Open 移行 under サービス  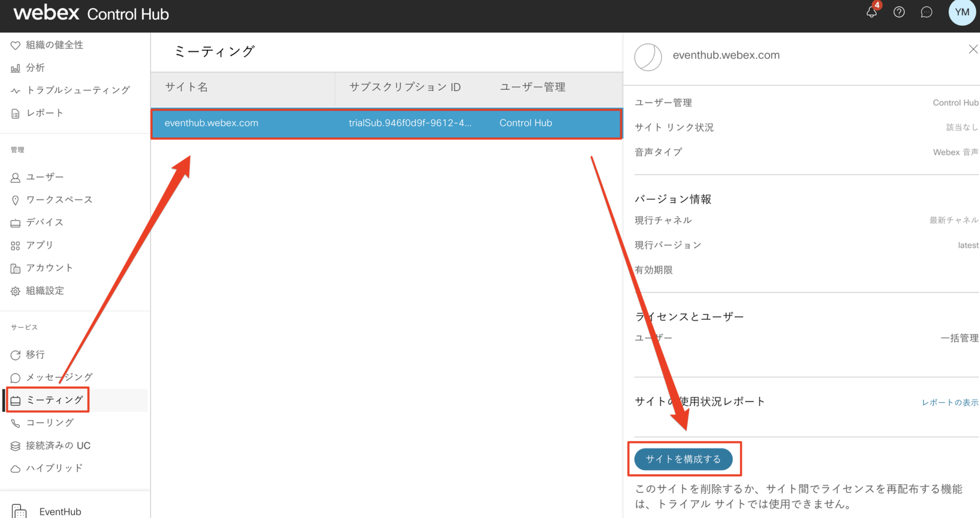click(35, 355)
